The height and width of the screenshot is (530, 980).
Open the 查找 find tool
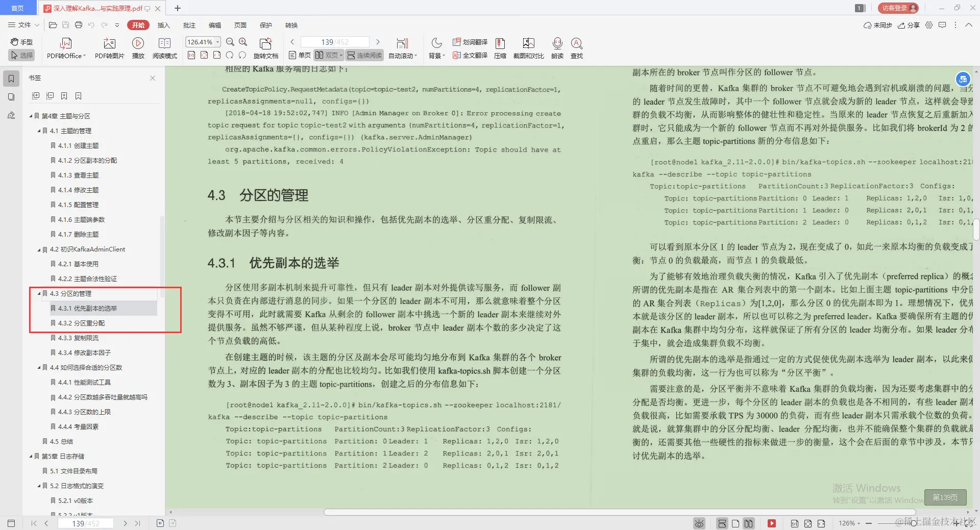coord(576,48)
